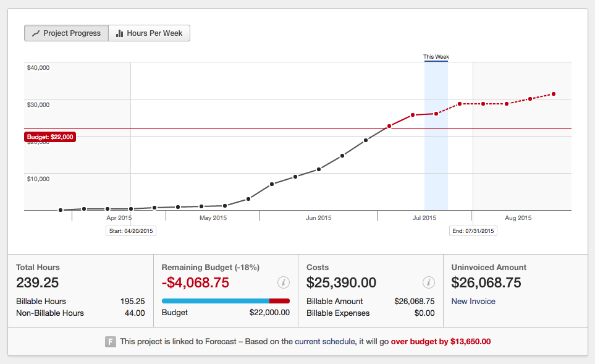Open the info icon in the Costs panel
Image resolution: width=595 pixels, height=364 pixels.
coord(429,282)
